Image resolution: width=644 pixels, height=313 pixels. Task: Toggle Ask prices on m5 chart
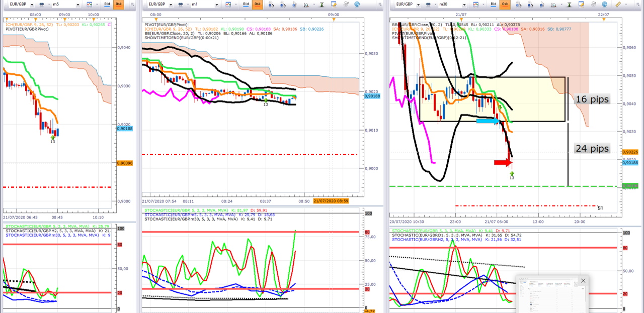(x=118, y=4)
